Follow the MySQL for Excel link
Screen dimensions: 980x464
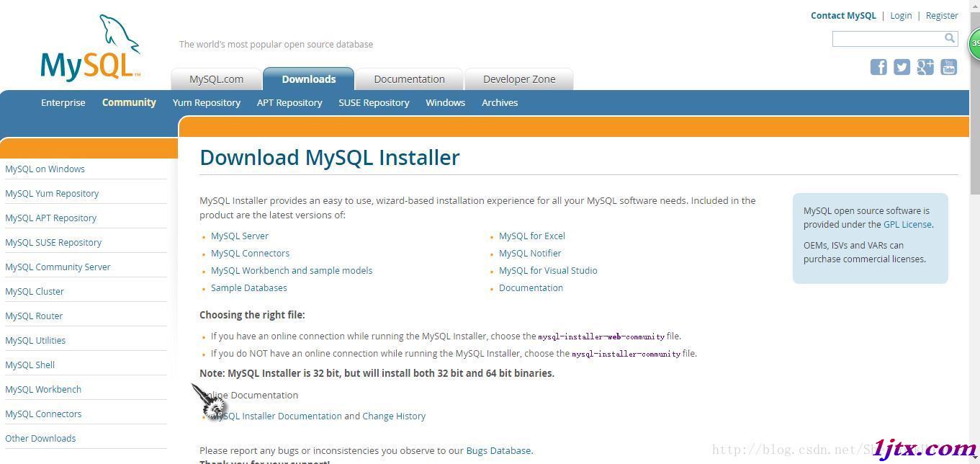coord(532,236)
